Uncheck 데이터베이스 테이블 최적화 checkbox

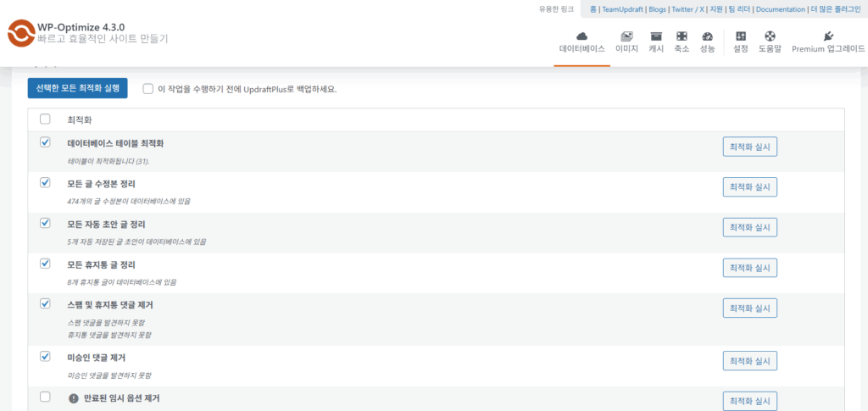tap(46, 142)
